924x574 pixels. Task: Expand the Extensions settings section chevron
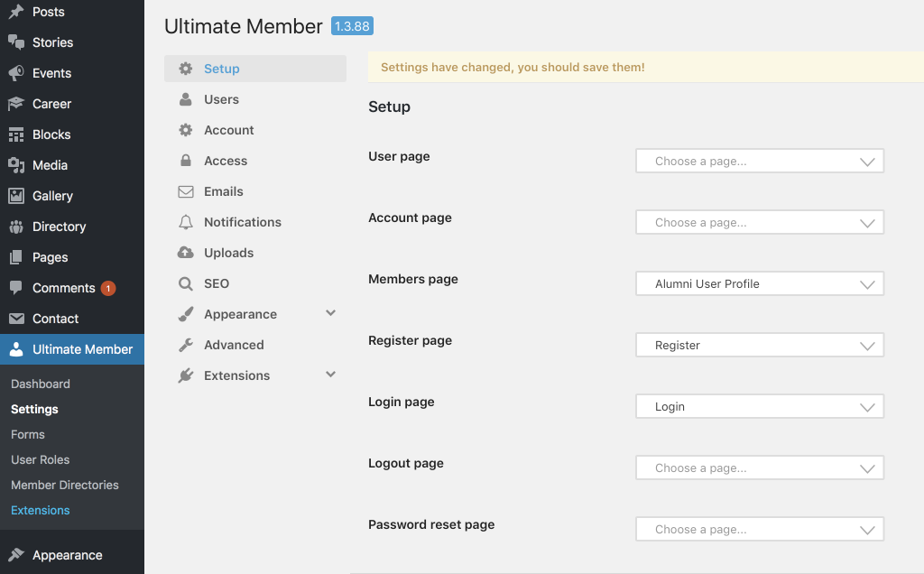[x=330, y=375]
